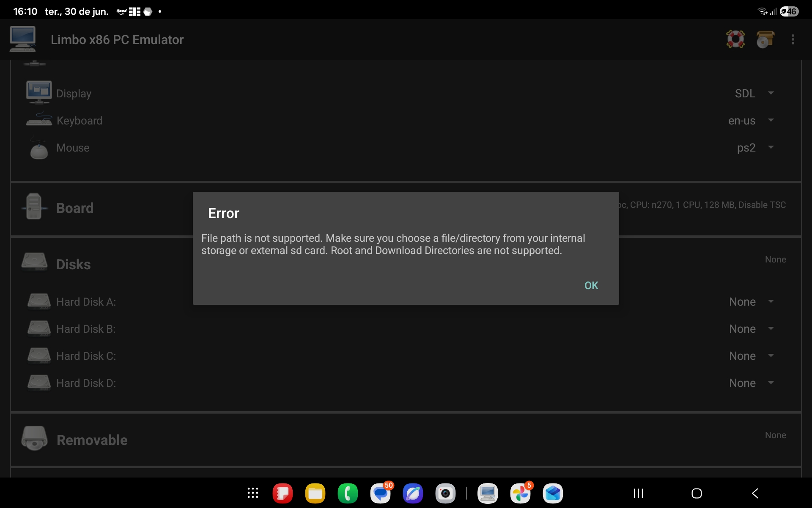This screenshot has width=812, height=508.
Task: Open the disc box icon in toolbar
Action: (x=765, y=39)
